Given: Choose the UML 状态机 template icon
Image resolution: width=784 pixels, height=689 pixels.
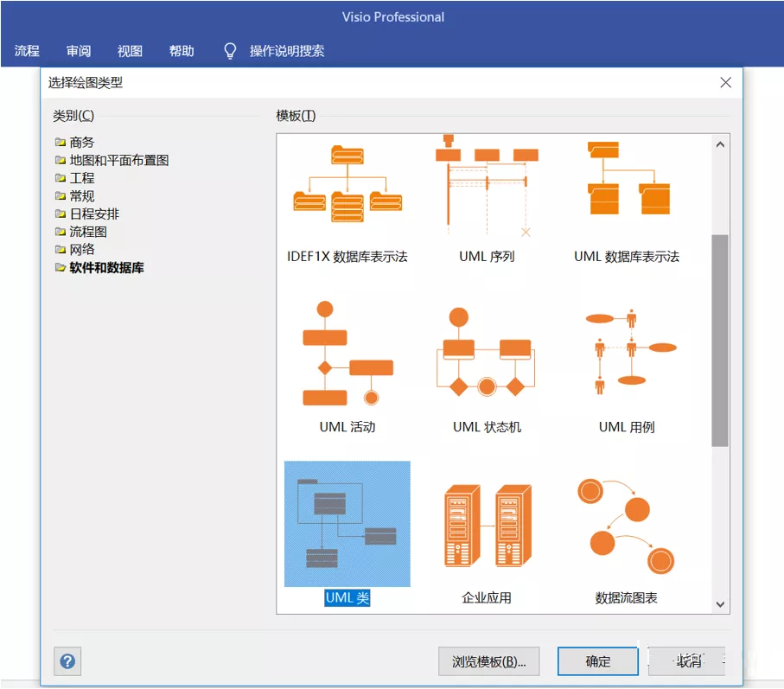Looking at the screenshot, I should (486, 352).
